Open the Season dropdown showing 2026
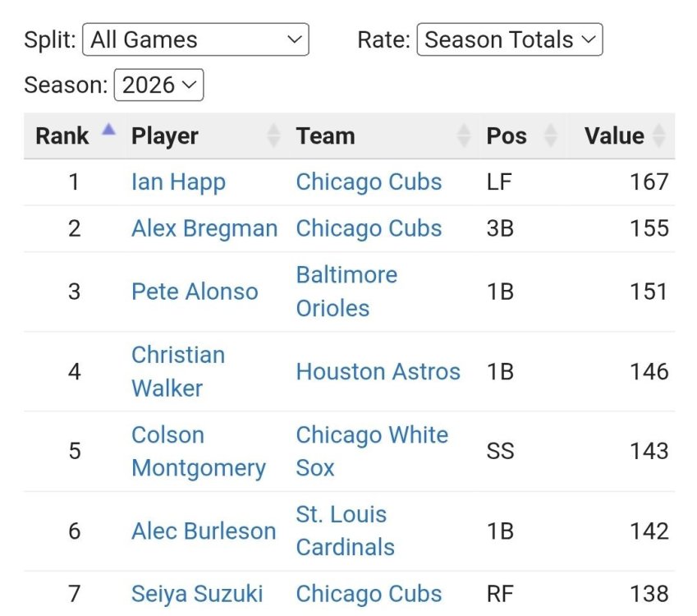 coord(158,85)
